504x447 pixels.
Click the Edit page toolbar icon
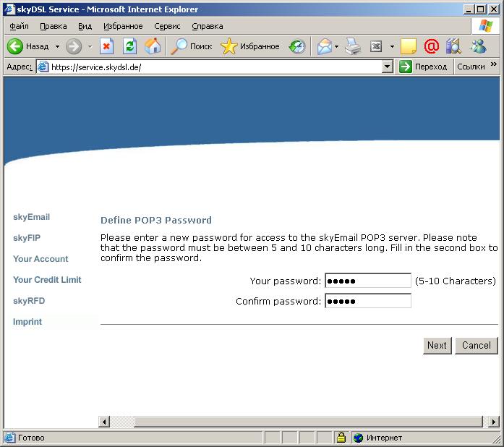376,46
